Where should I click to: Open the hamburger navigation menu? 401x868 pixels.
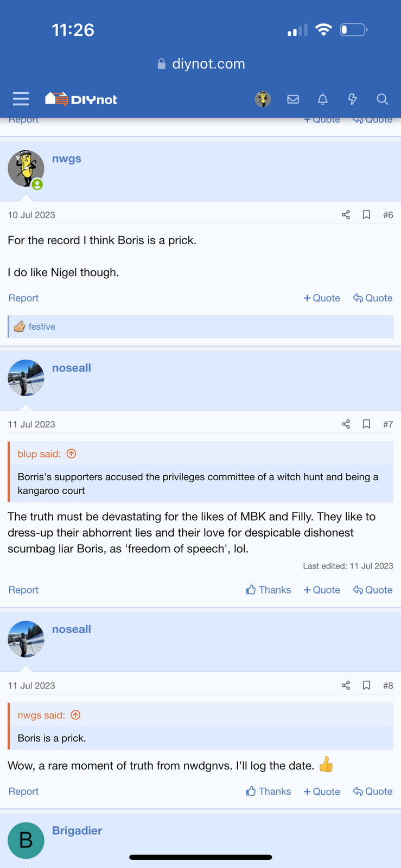(21, 99)
